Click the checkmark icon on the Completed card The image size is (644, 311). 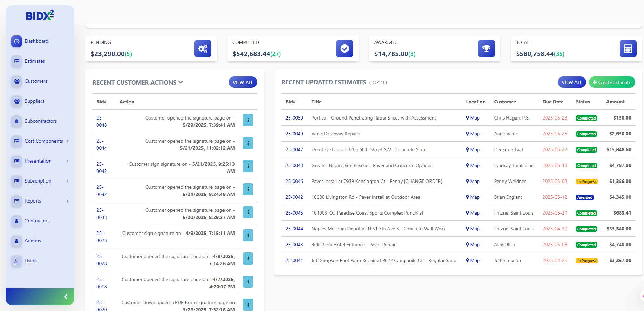[344, 49]
